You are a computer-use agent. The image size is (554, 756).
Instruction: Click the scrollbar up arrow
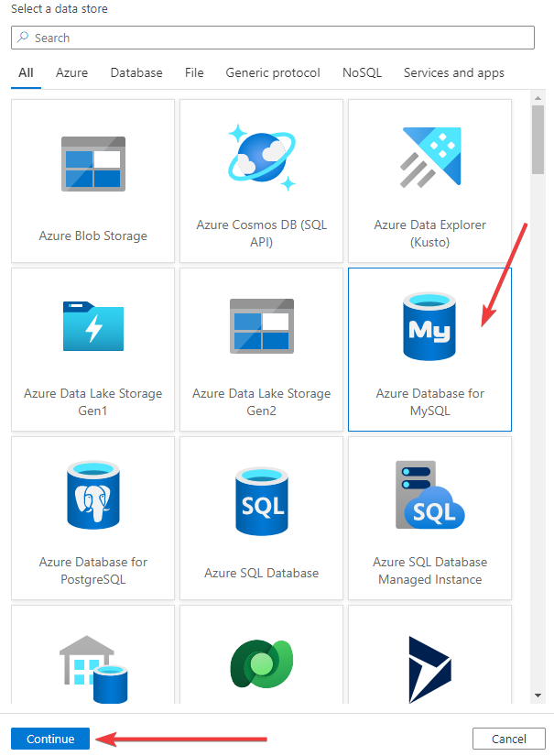click(538, 98)
